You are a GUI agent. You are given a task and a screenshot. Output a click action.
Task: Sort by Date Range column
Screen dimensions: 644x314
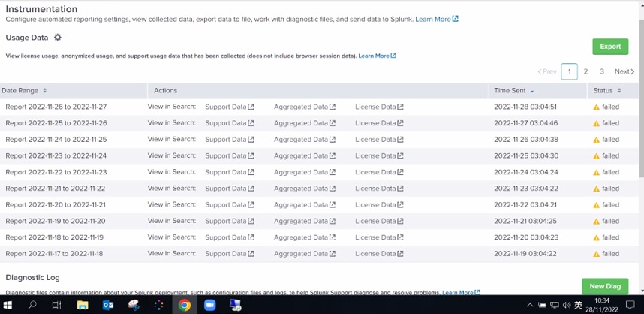[x=24, y=90]
